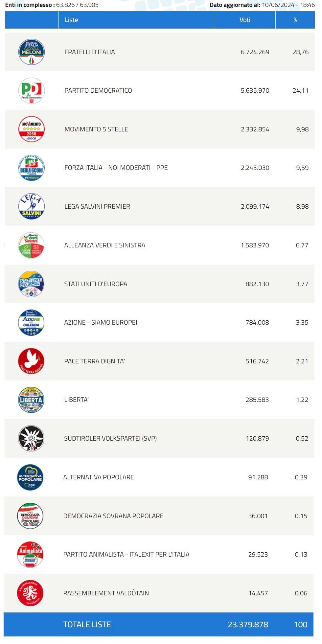
Task: Sort by the Voti column header
Action: click(245, 20)
